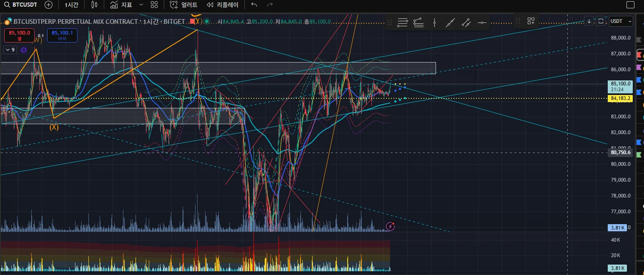Open the 1시간 timeframe selector
Image resolution: width=644 pixels, height=275 pixels.
(71, 5)
